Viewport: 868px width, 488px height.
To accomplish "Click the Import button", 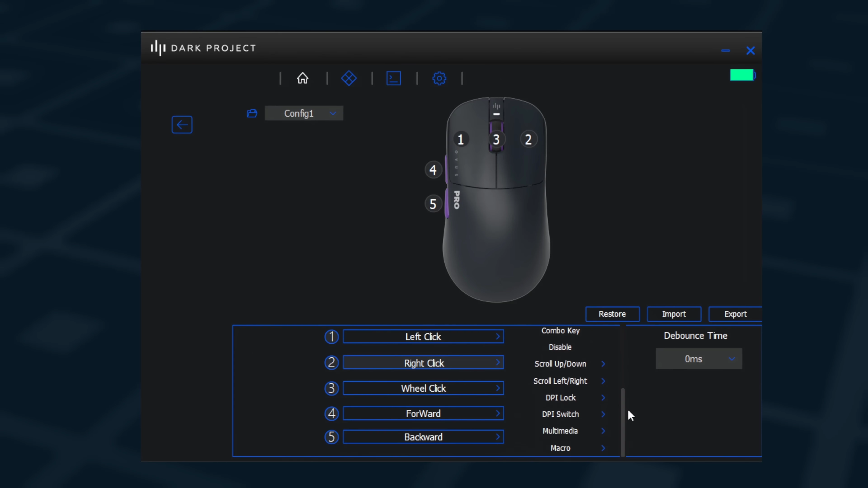I will 674,314.
